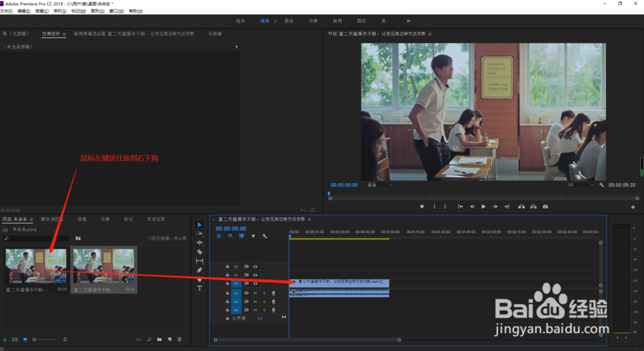Click the timeline horizontal zoom scrollbar
644x351 pixels.
[x=307, y=340]
